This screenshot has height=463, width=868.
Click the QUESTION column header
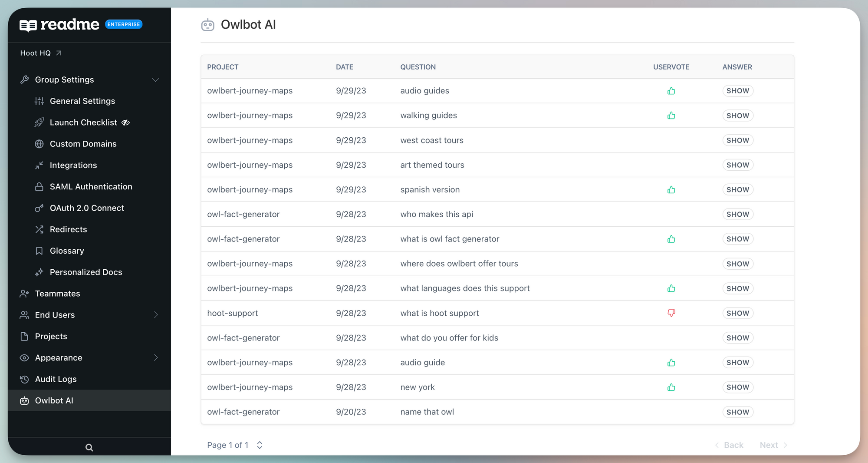418,67
